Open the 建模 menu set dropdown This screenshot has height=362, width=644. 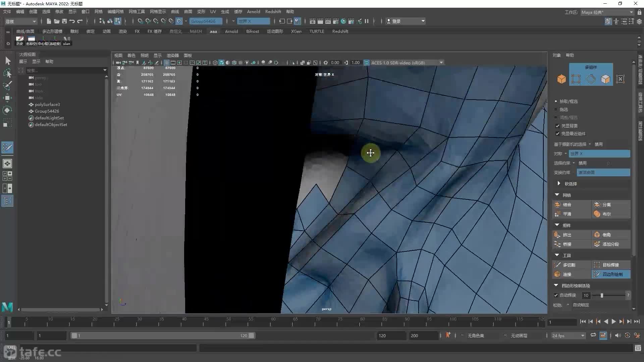(20, 21)
